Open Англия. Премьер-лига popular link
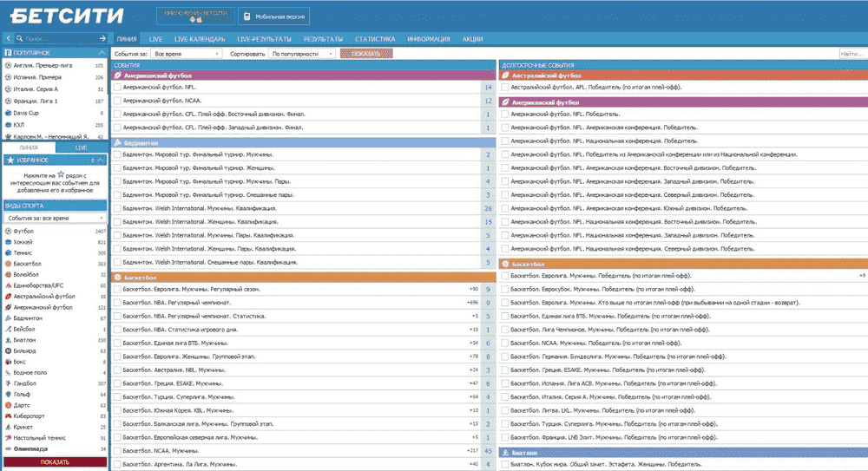The height and width of the screenshot is (471, 868). pos(43,65)
